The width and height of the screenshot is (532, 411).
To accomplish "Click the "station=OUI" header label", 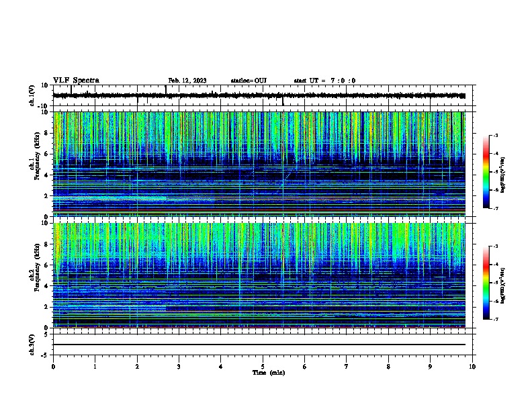I will click(249, 81).
